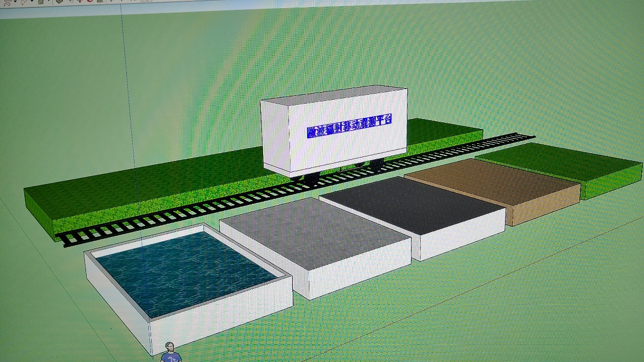This screenshot has height=362, width=644.
Task: Click the light gray block top face
Action: (313, 231)
